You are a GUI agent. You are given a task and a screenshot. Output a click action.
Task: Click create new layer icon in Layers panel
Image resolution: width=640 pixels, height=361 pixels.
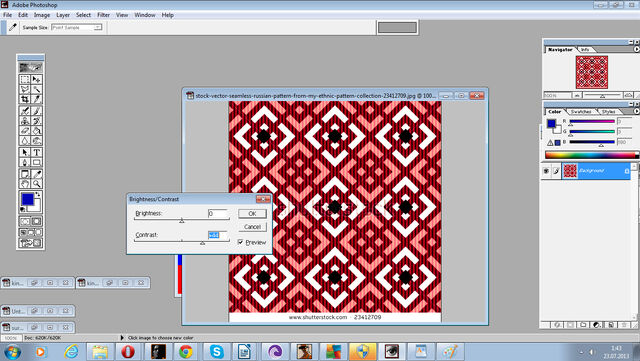(611, 325)
